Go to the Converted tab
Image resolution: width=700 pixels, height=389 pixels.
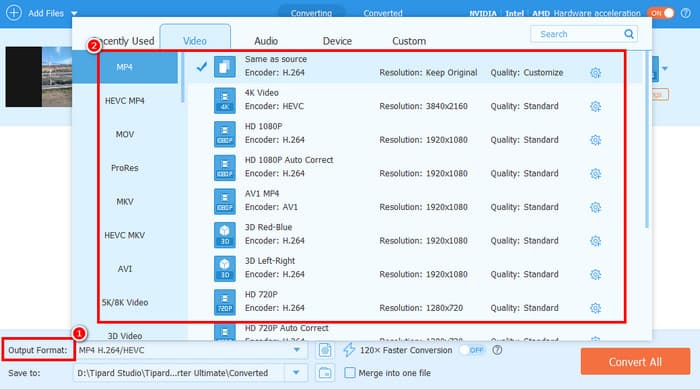[x=383, y=13]
